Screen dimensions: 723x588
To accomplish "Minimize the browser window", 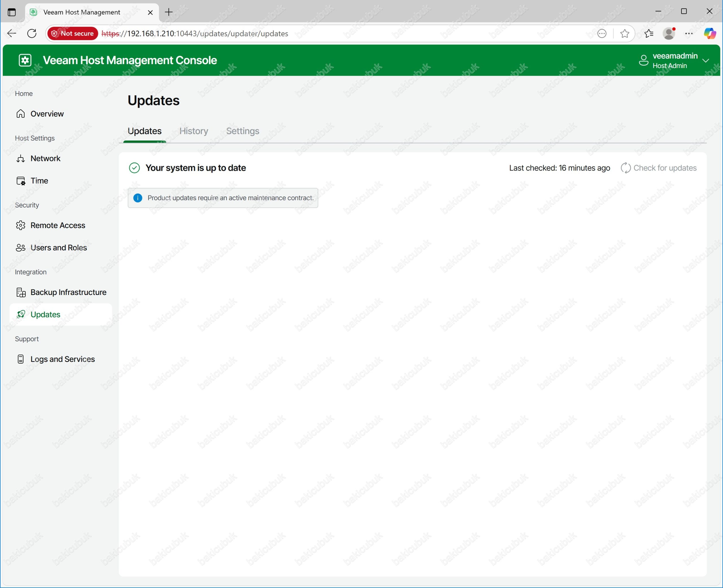I will coord(658,11).
